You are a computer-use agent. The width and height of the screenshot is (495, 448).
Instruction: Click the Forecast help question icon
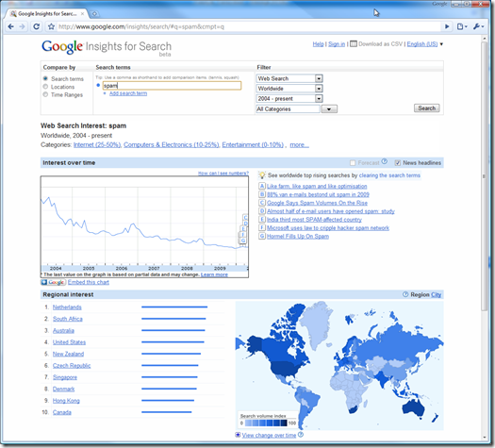384,161
